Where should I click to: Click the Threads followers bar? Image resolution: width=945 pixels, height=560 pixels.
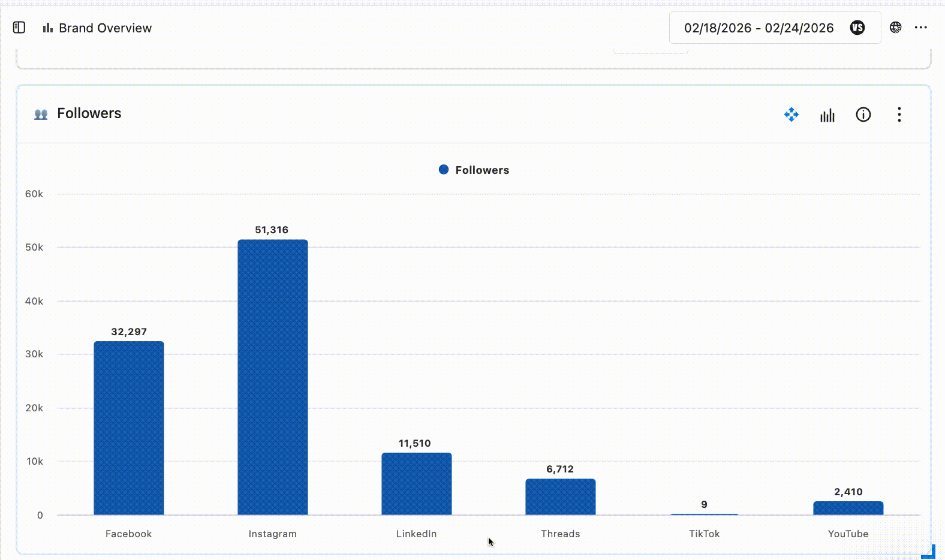point(561,496)
